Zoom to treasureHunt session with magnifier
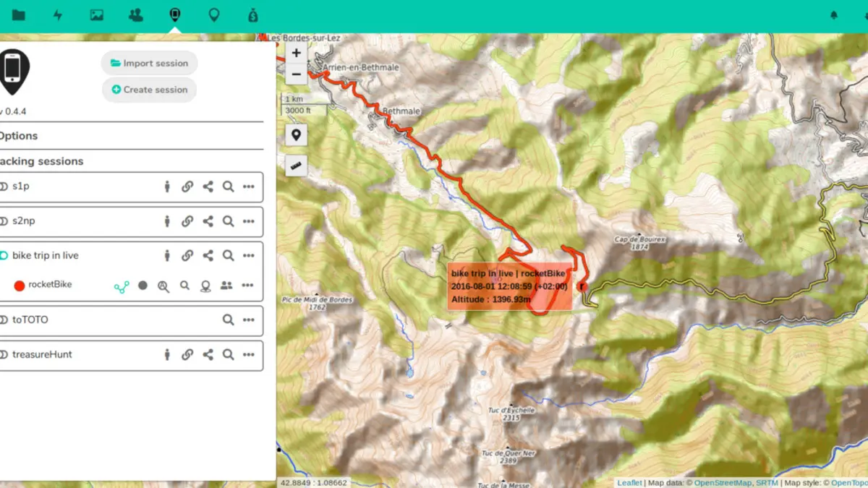Viewport: 868px width, 488px height. click(x=228, y=354)
